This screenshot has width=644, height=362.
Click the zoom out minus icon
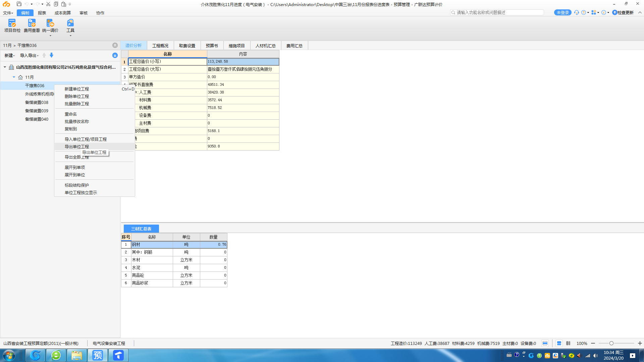(593, 343)
